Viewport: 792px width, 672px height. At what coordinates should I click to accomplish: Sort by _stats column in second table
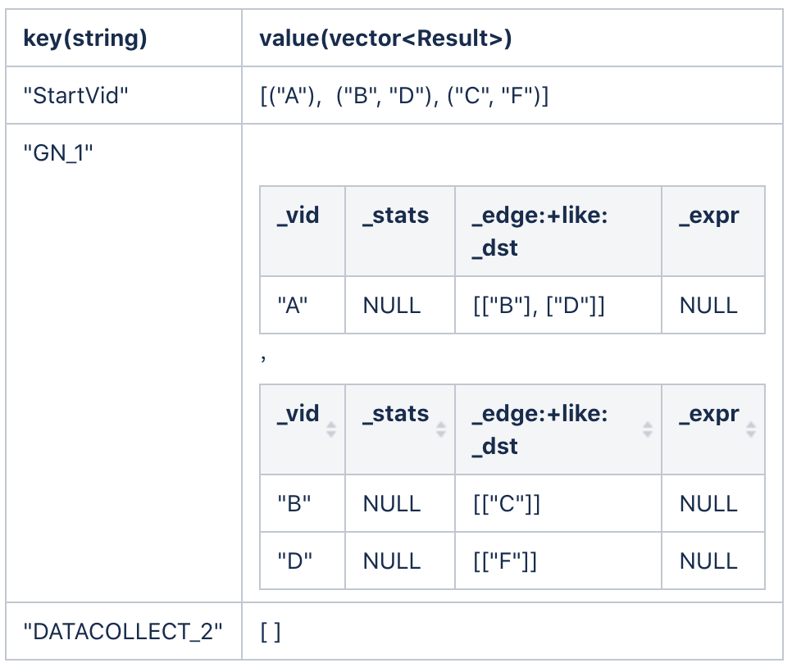tap(441, 429)
